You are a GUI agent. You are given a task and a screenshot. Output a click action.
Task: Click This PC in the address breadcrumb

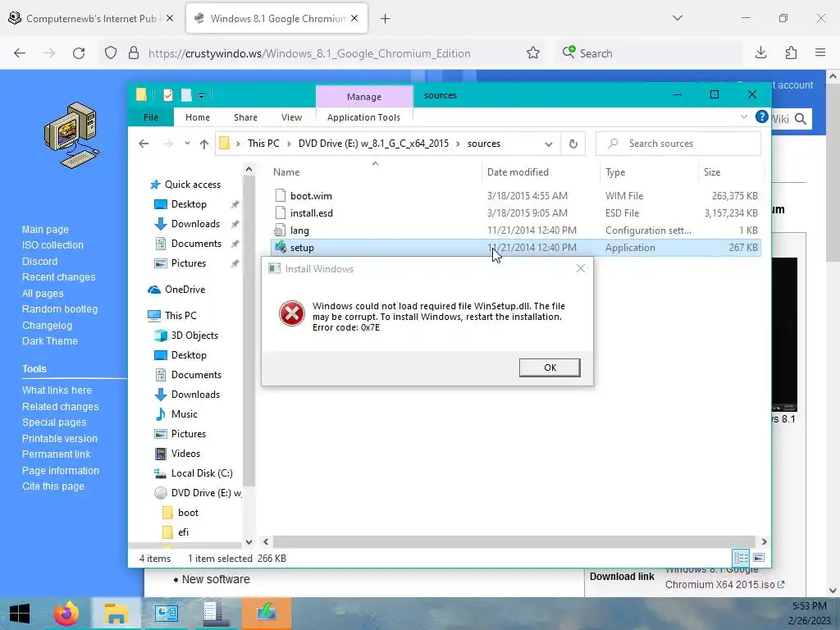tap(263, 144)
